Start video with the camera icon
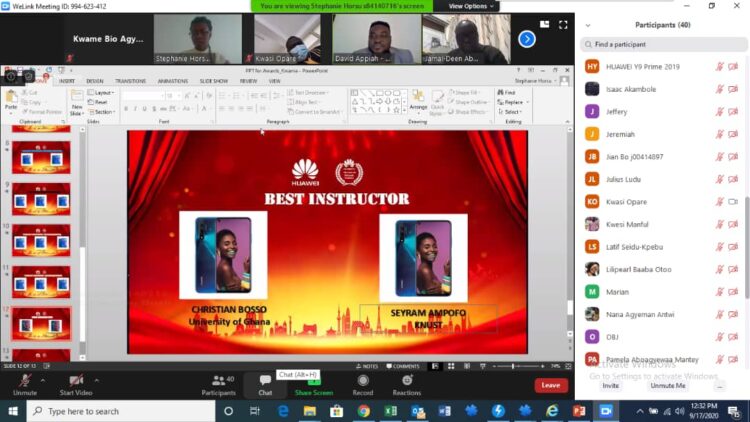Viewport: 750px width, 422px height. (75, 381)
